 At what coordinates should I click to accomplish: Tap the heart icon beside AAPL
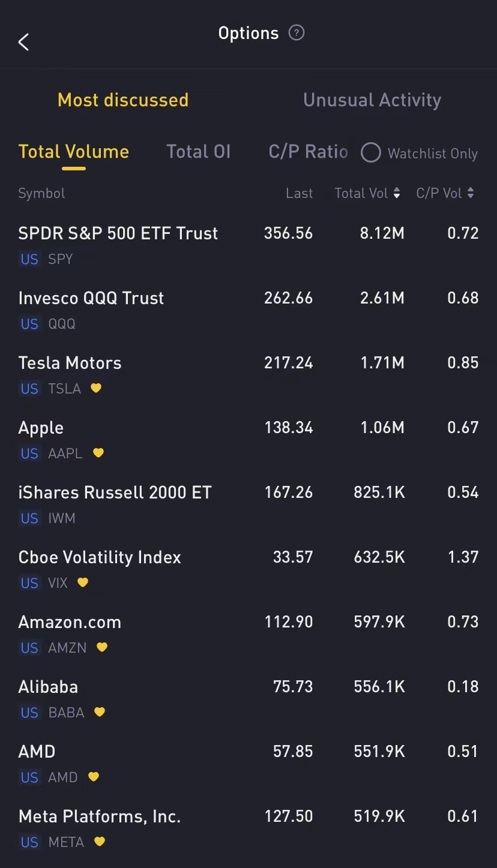pos(98,453)
